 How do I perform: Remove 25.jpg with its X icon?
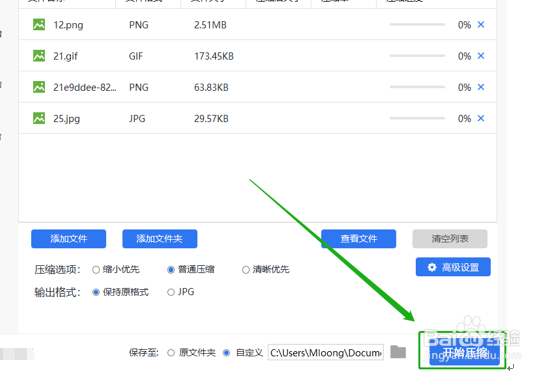point(481,118)
